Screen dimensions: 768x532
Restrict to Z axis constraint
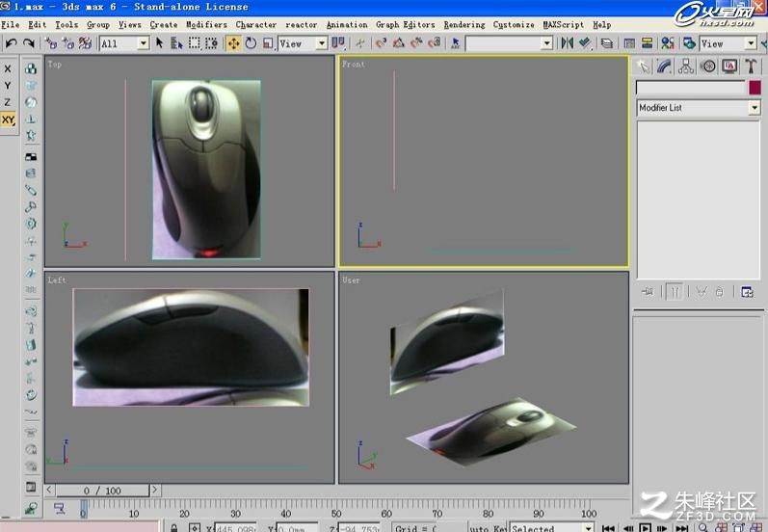pyautogui.click(x=8, y=102)
